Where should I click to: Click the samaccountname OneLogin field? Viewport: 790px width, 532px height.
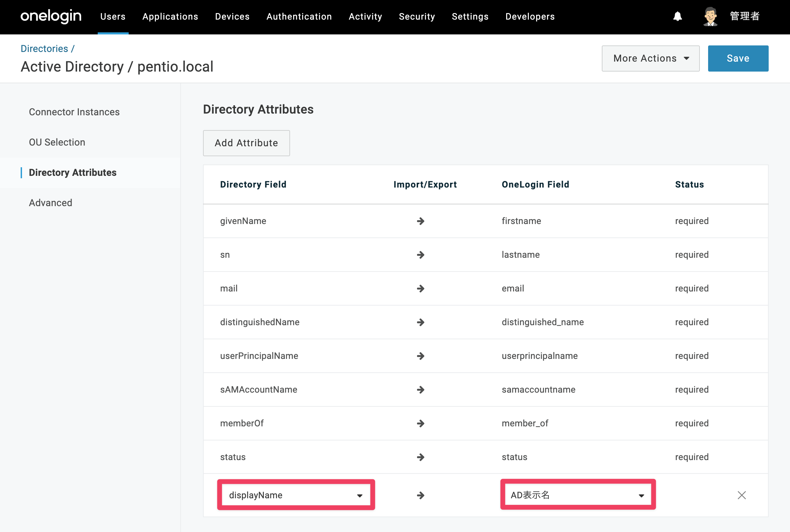pos(538,390)
